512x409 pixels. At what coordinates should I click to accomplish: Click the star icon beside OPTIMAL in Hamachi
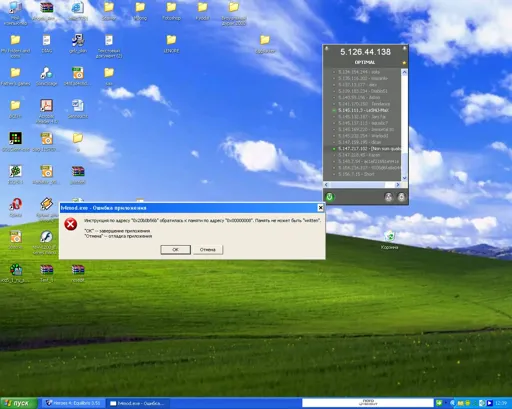404,63
